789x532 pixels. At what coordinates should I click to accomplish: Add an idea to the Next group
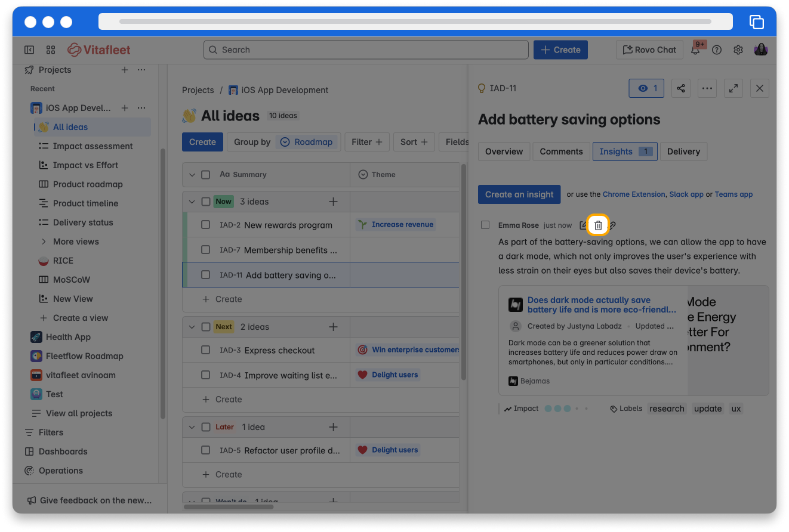click(x=333, y=327)
